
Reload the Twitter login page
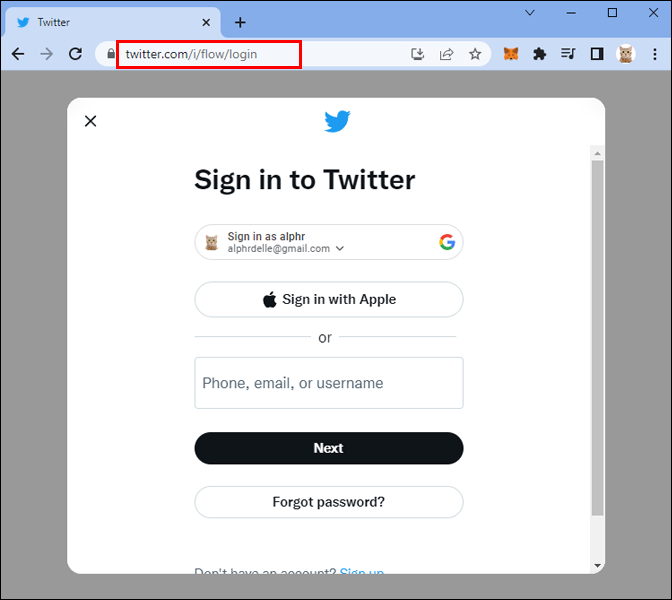coord(75,54)
